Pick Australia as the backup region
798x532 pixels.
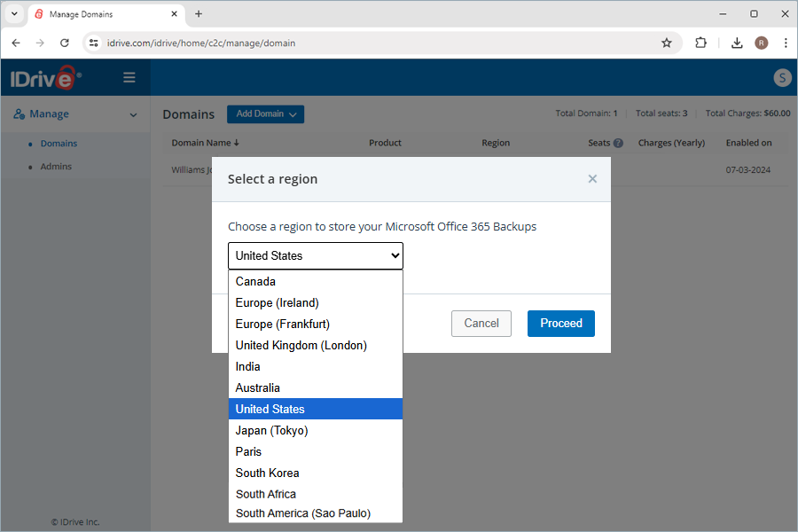316,387
